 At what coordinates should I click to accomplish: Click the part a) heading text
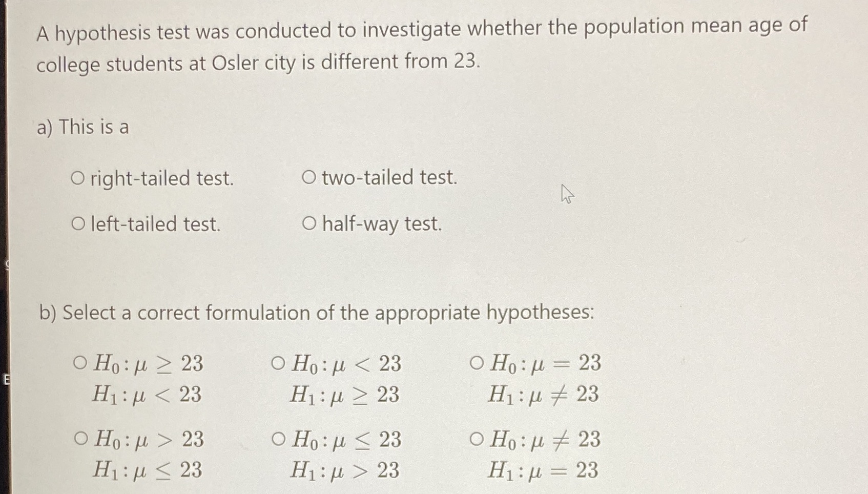(x=82, y=127)
